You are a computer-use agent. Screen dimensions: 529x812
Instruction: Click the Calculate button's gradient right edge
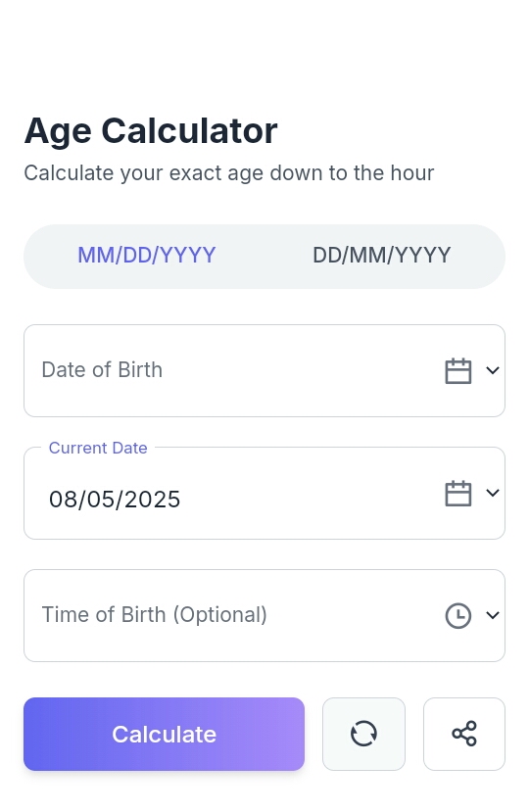click(x=297, y=734)
